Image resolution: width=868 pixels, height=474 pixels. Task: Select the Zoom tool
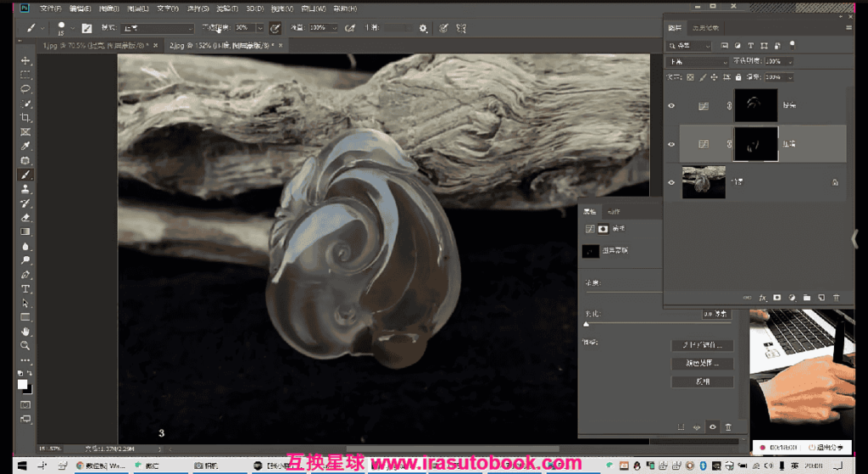point(25,345)
